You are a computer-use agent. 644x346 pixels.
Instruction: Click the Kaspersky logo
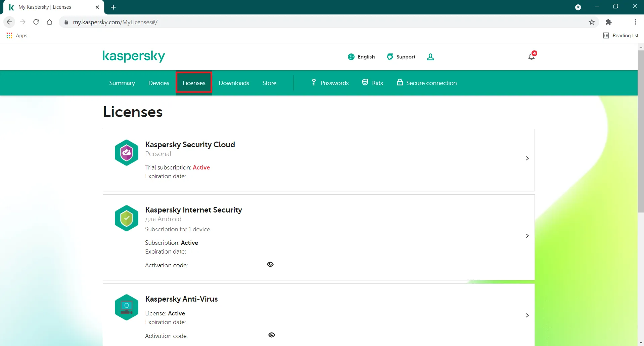133,56
